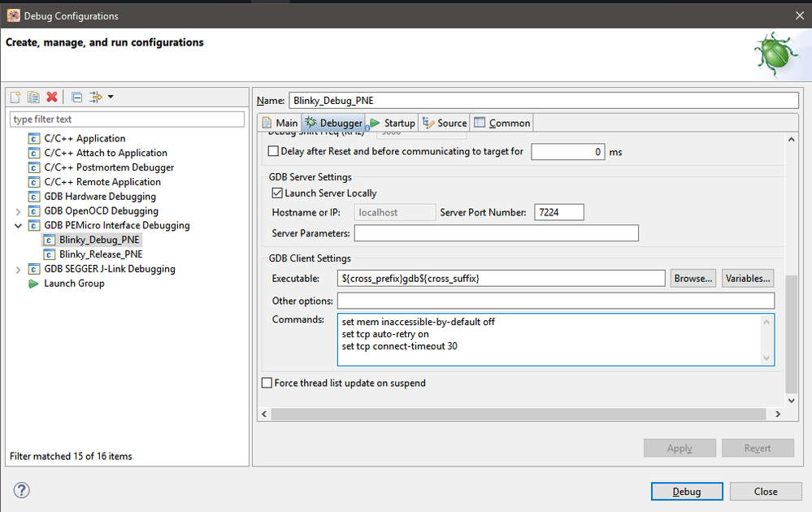The image size is (812, 512).
Task: Select the GDB Hardware Debugging item
Action: tap(99, 197)
